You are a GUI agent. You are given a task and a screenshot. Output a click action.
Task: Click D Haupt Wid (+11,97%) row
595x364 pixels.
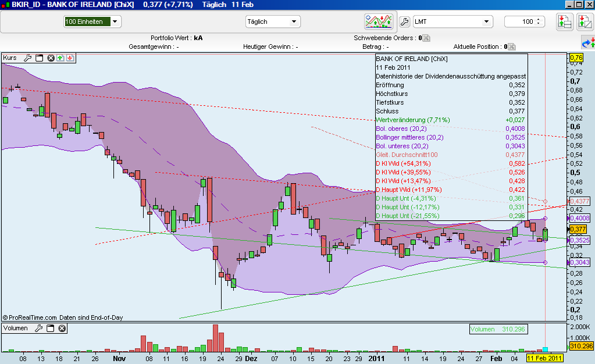pos(450,190)
